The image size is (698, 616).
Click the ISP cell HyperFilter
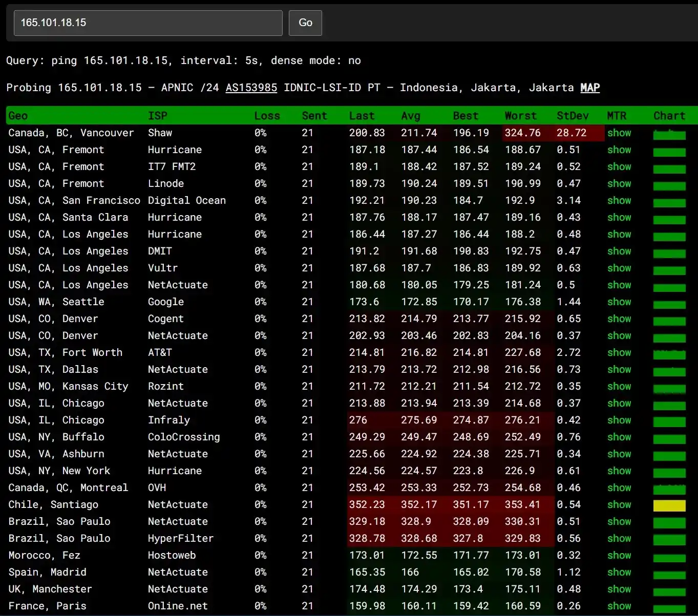[181, 538]
